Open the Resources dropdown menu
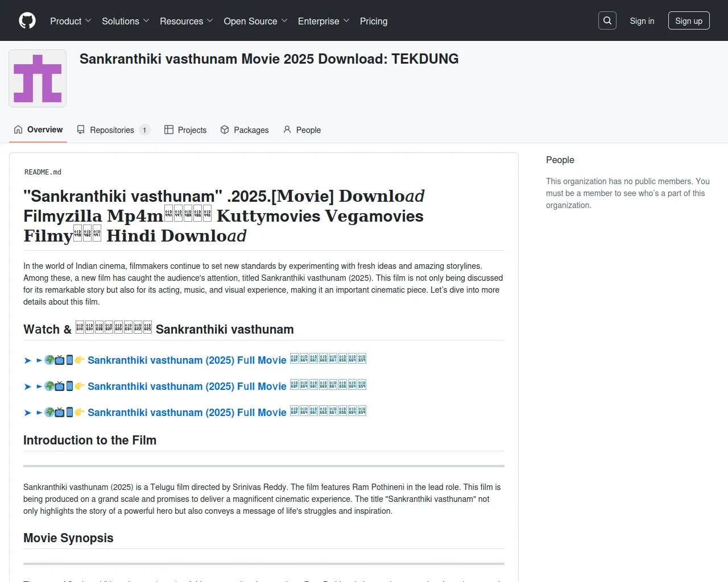Image resolution: width=728 pixels, height=582 pixels. [186, 21]
